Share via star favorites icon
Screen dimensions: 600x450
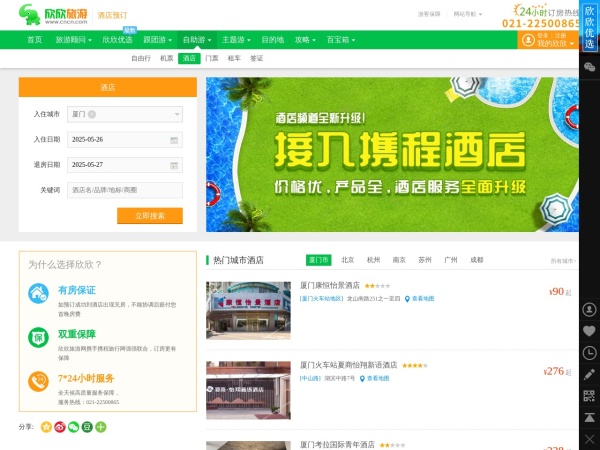[46, 427]
